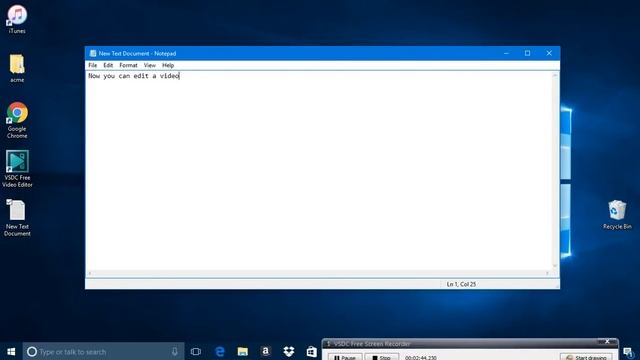This screenshot has height=360, width=640.
Task: Pause recording in VSDC Screen Recorder
Action: [345, 357]
